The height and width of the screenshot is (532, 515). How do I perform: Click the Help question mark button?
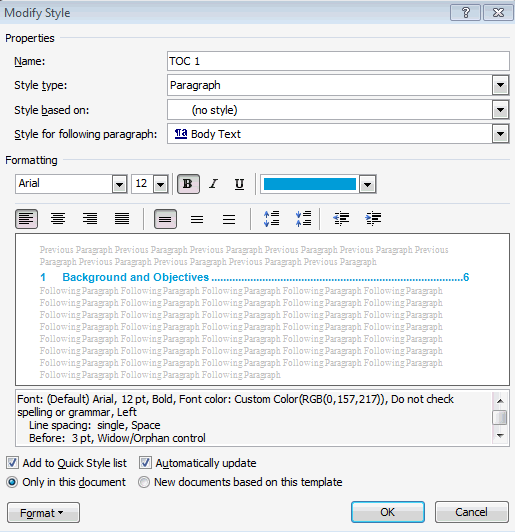(x=465, y=13)
